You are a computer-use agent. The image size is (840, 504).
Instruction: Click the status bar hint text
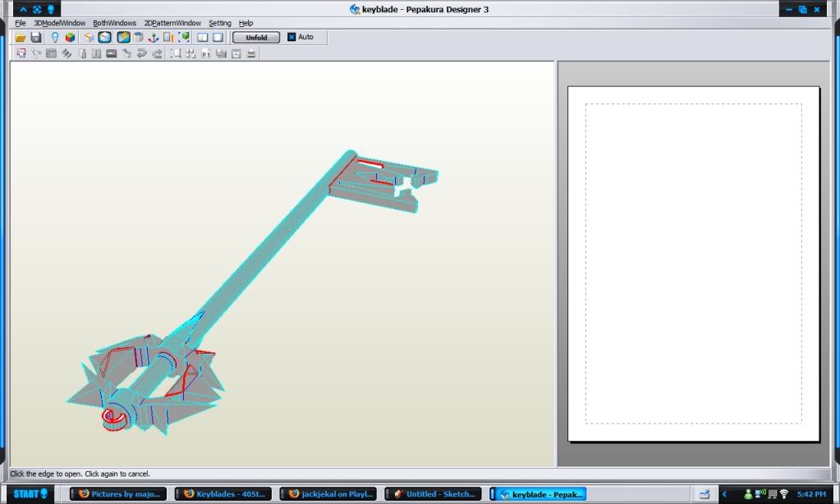(80, 474)
